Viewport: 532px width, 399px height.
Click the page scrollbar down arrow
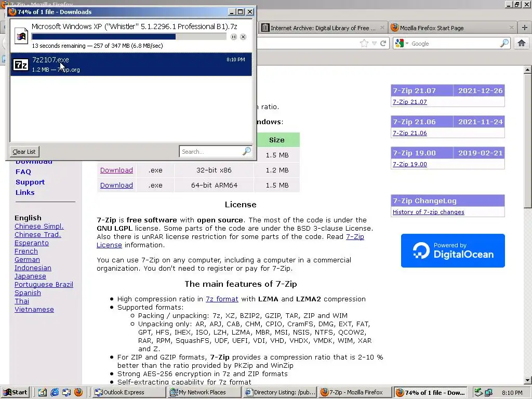click(x=527, y=380)
